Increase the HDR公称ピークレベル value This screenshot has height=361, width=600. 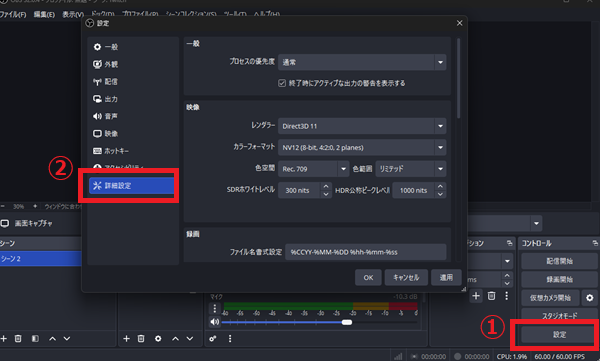point(440,186)
